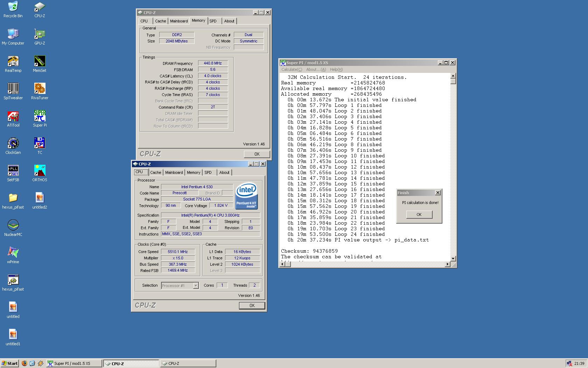Click the Command Rate 2T value
This screenshot has height=368, width=588.
213,107
